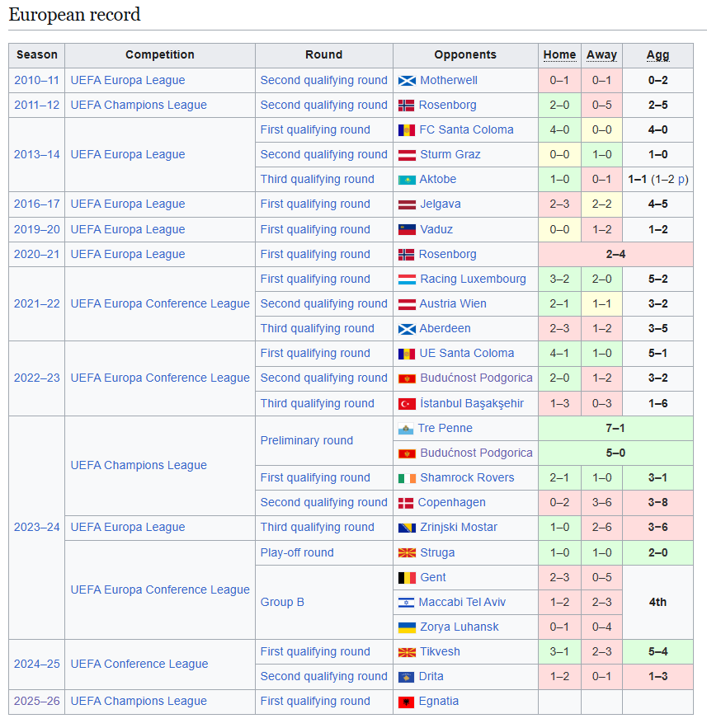
Task: Open the 2023–24 season link
Action: 36,528
